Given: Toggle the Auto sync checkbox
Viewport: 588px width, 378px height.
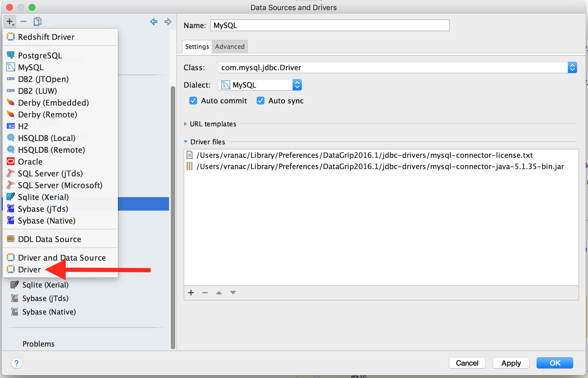Looking at the screenshot, I should click(x=261, y=101).
